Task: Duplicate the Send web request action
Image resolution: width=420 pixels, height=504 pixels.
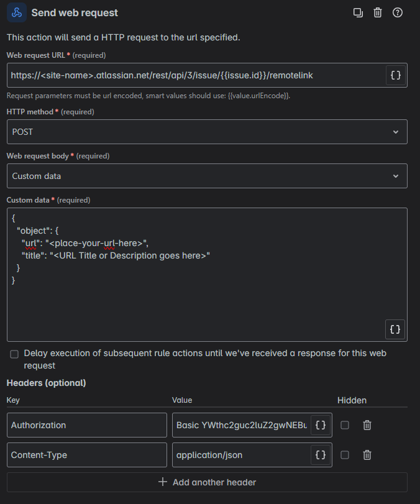Action: 358,12
